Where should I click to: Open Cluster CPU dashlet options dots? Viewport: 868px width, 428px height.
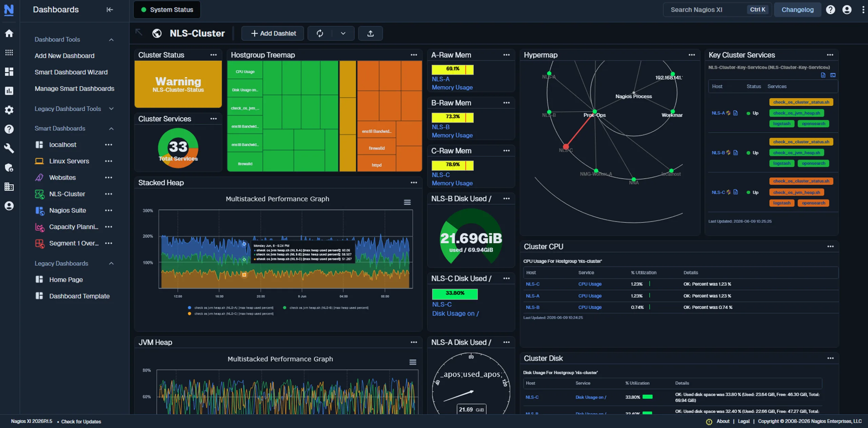830,246
